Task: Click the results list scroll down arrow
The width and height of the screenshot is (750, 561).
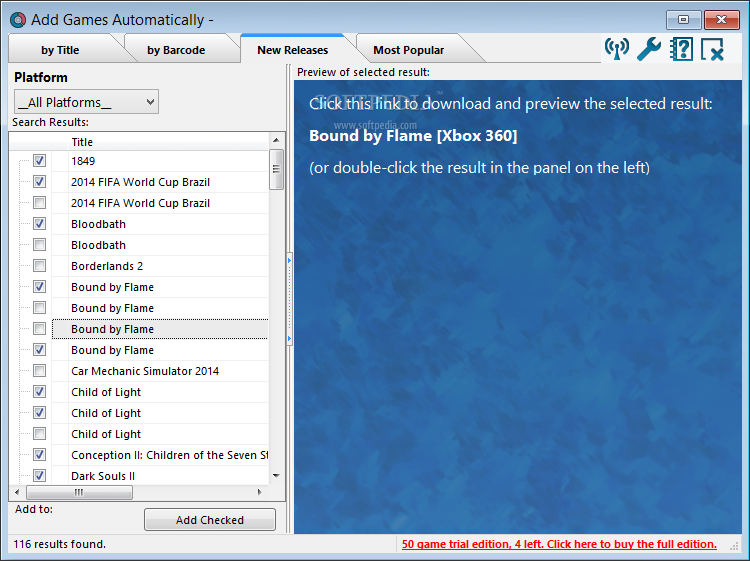Action: [276, 475]
